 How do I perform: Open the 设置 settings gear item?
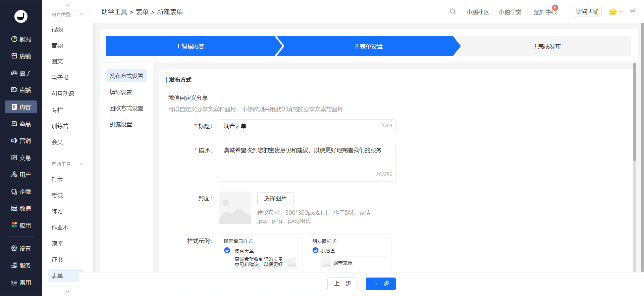point(21,249)
